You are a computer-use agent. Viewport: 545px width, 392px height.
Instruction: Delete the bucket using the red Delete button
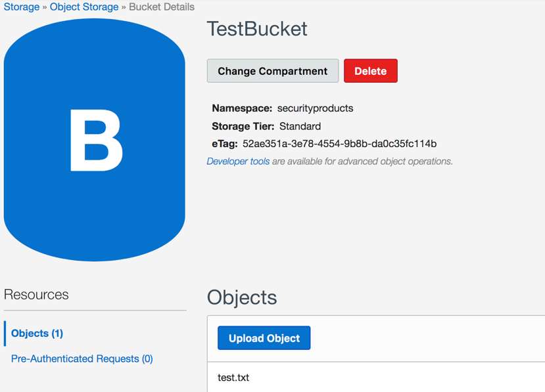(370, 71)
